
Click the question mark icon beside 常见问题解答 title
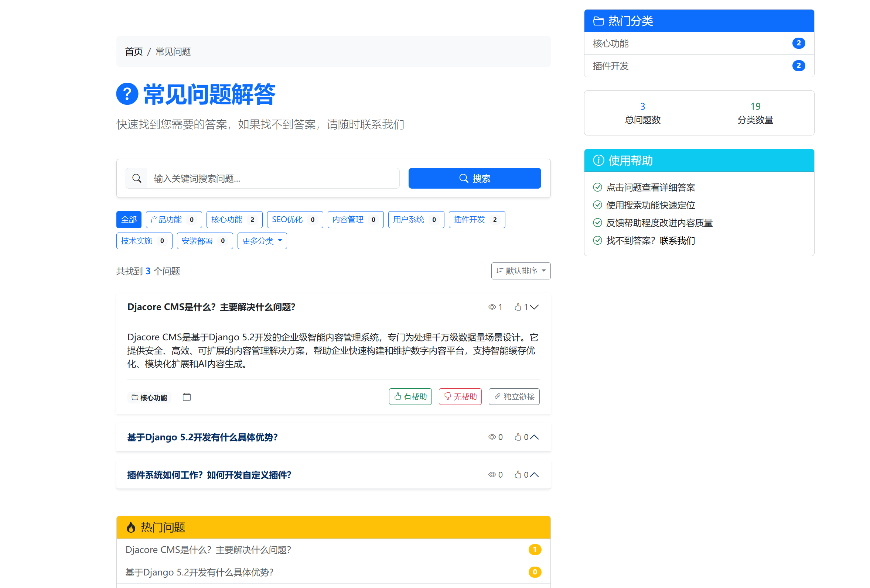(127, 94)
